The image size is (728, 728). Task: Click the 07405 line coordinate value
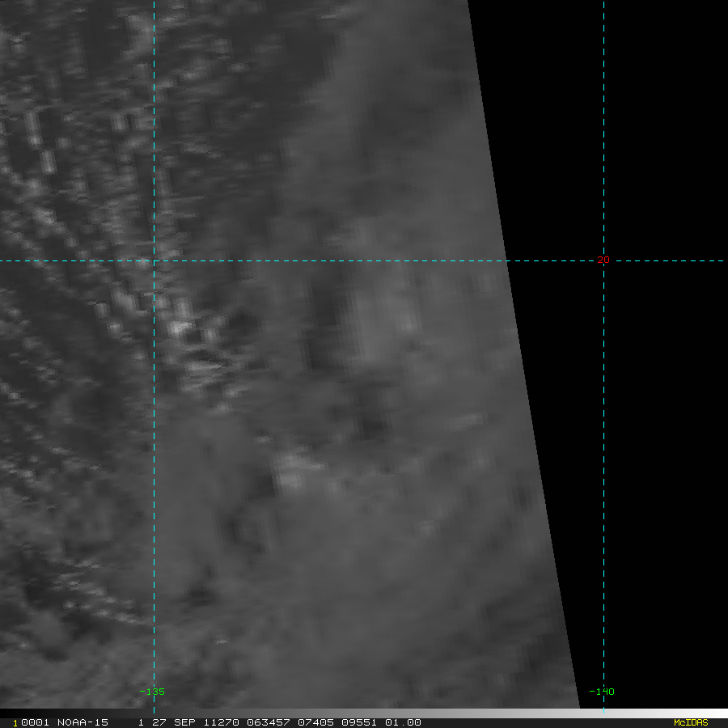[x=315, y=723]
